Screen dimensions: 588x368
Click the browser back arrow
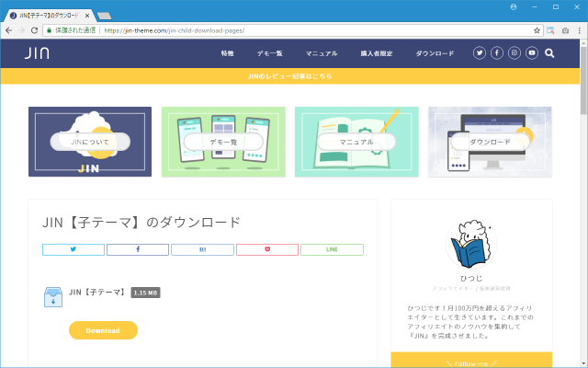coord(8,29)
